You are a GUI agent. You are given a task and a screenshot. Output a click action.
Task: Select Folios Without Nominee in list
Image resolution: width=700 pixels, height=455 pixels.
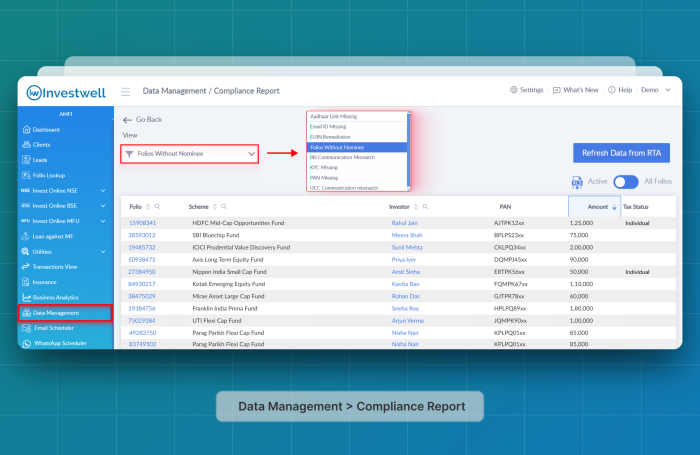coord(357,147)
